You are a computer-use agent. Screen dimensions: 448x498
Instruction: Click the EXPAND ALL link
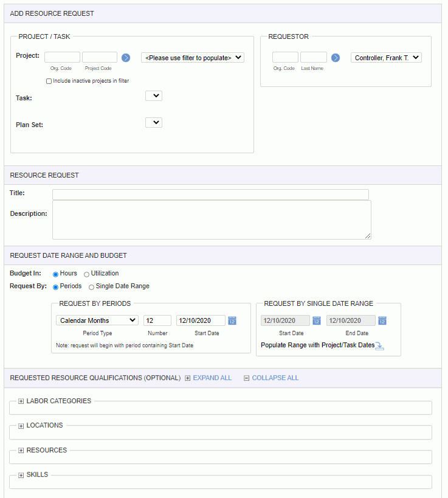pos(212,378)
